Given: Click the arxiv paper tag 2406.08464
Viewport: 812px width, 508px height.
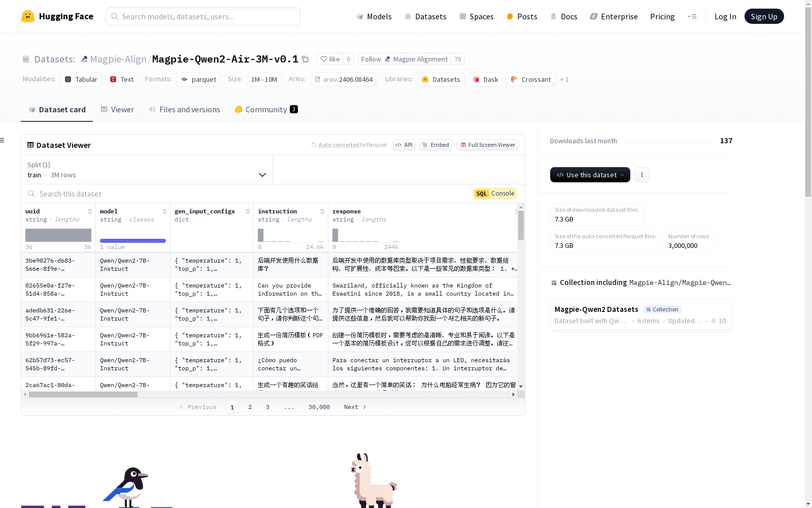Looking at the screenshot, I should [344, 79].
